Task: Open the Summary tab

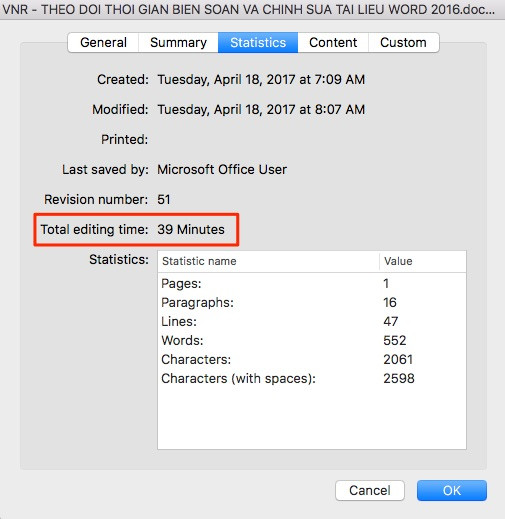Action: (178, 43)
